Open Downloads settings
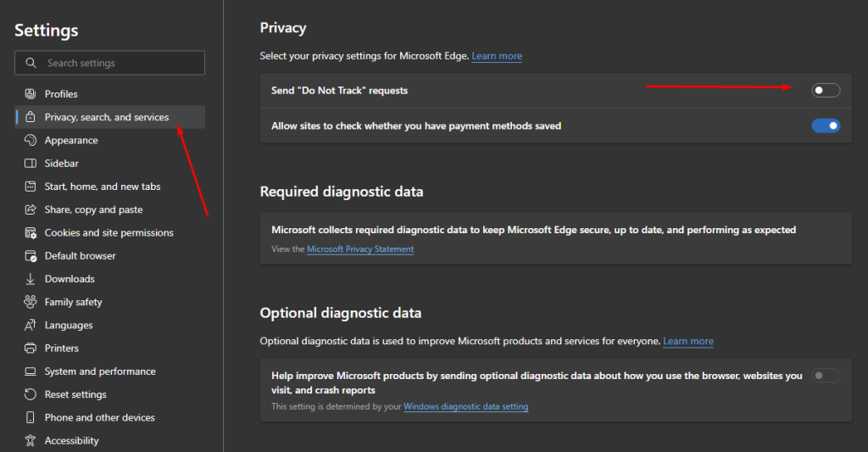868x452 pixels. pyautogui.click(x=109, y=279)
